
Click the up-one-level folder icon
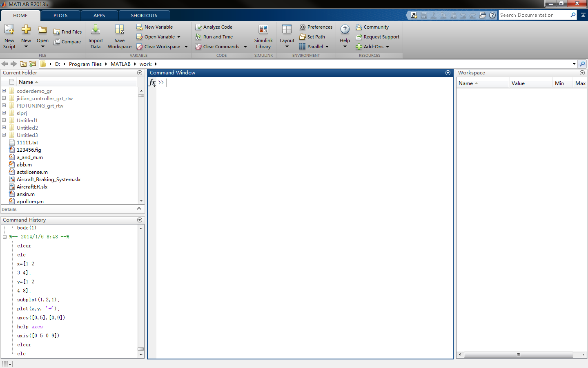click(23, 64)
